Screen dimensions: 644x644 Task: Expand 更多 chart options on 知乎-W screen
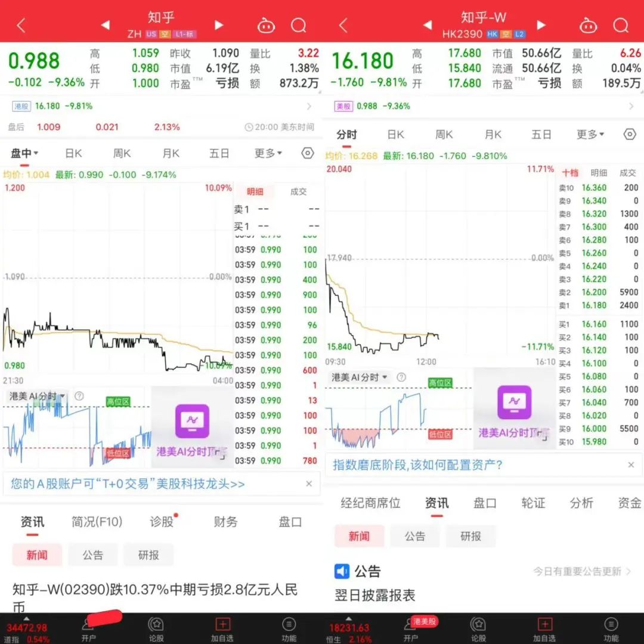pos(590,135)
